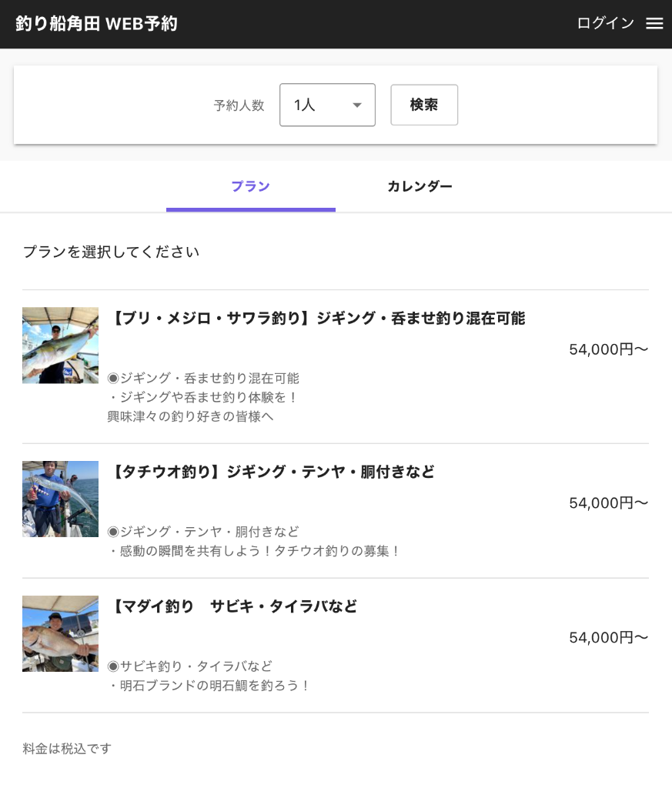Click the 感動の瞬間を共有しよう description text

coord(254,551)
